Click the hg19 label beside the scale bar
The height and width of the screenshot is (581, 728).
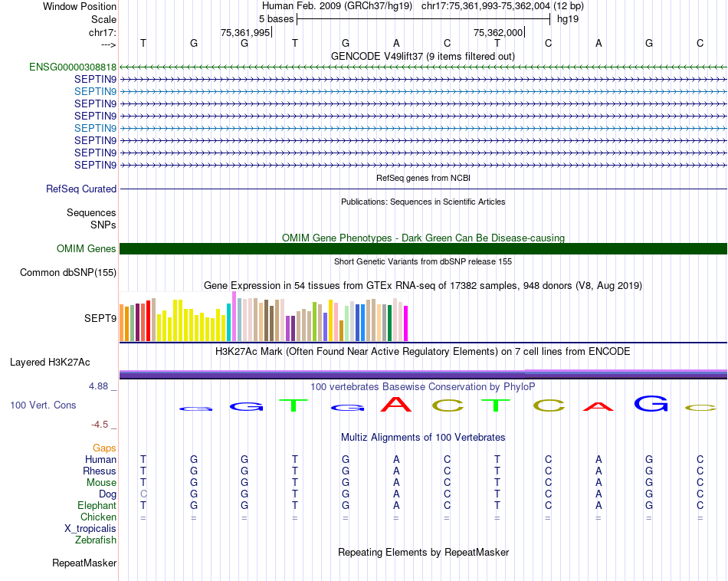click(568, 19)
